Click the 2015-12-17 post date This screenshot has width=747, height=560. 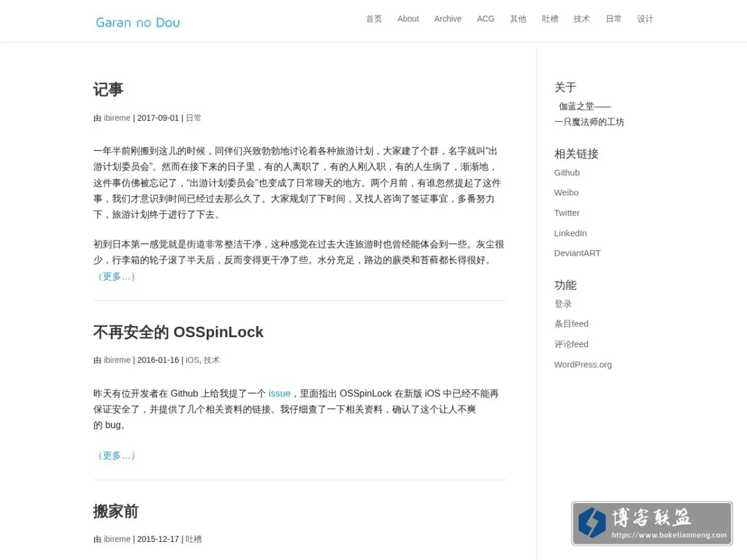[x=158, y=539]
